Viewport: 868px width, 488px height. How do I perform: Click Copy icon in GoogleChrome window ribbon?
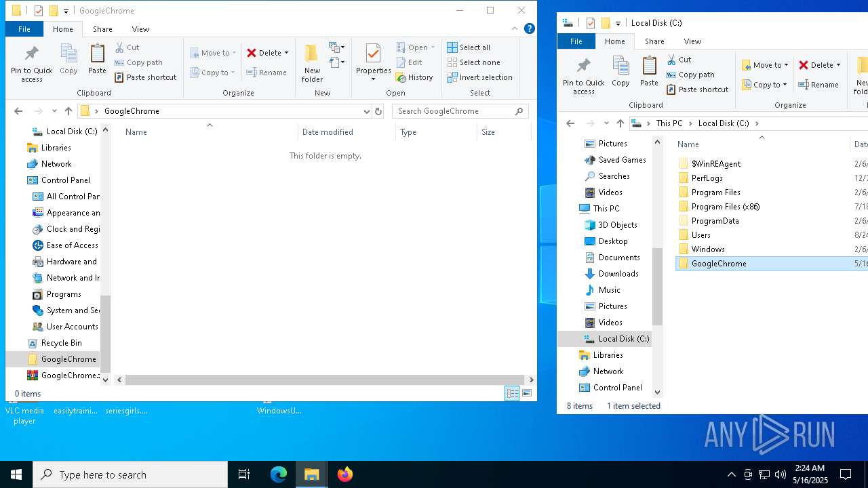click(68, 60)
